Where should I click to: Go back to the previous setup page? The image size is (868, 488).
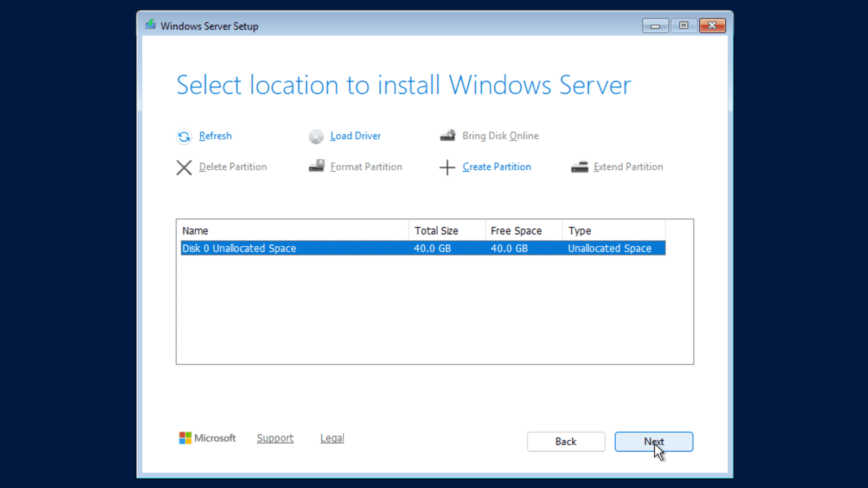[566, 441]
